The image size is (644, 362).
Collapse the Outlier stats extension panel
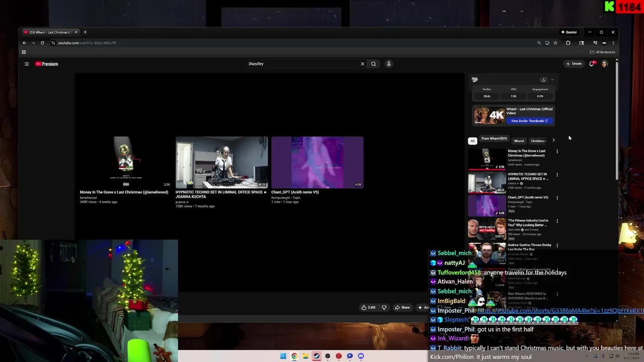[552, 80]
